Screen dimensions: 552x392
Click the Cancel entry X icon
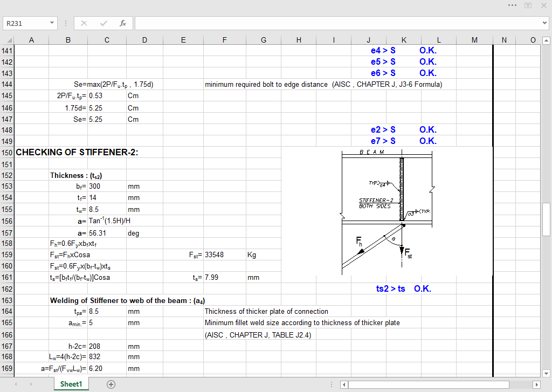tap(84, 23)
